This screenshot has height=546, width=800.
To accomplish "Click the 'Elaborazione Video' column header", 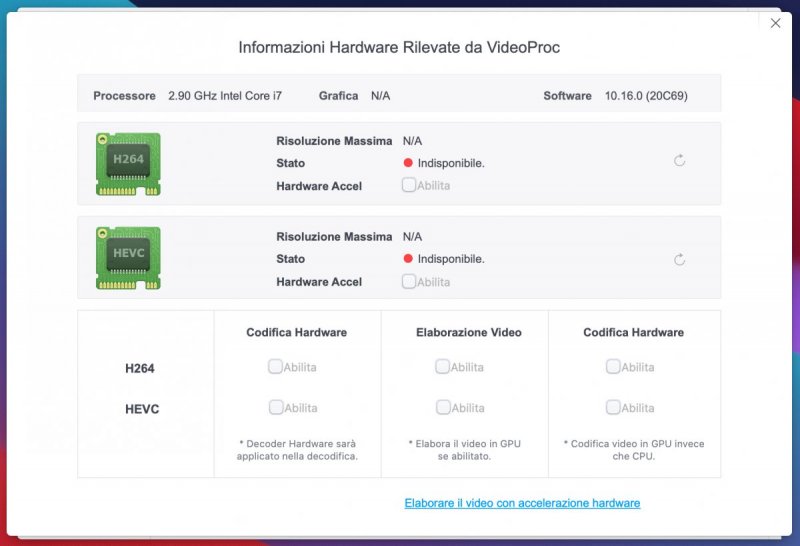I will coord(468,333).
